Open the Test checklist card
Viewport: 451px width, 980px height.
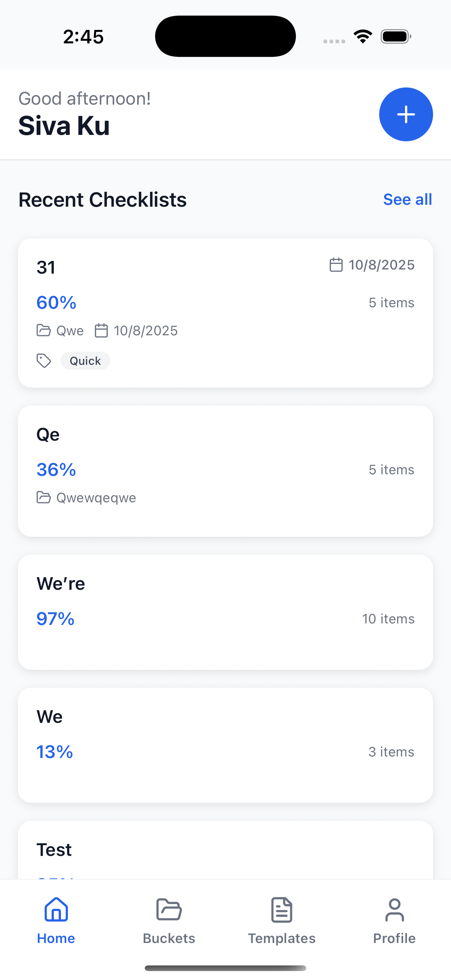[x=225, y=850]
